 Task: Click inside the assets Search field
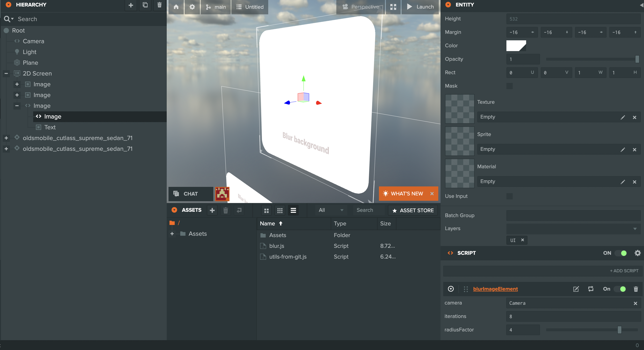[x=367, y=210]
